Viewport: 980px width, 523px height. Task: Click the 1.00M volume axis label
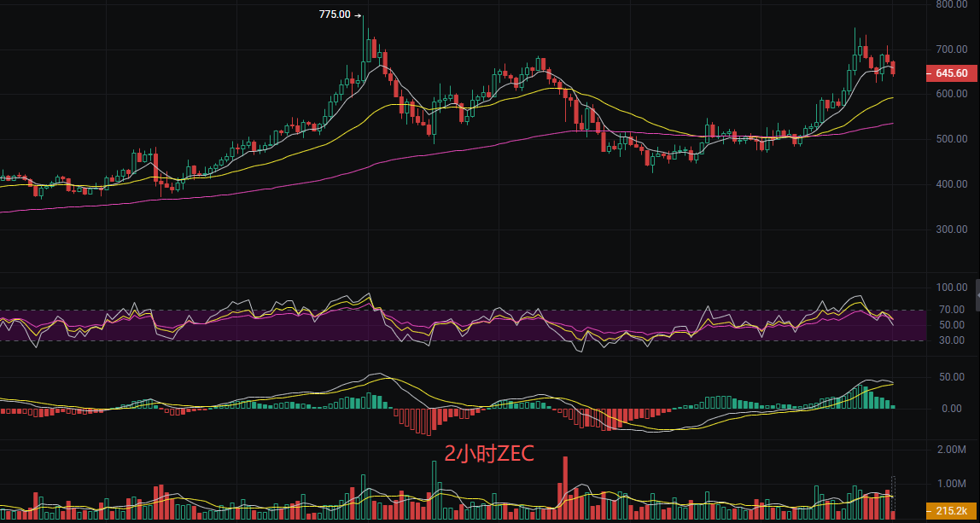953,484
